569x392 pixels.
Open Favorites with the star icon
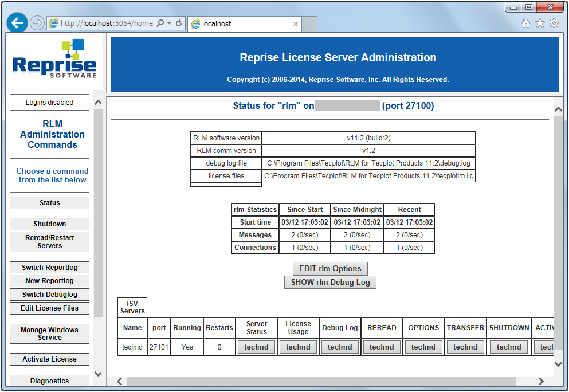pos(540,23)
